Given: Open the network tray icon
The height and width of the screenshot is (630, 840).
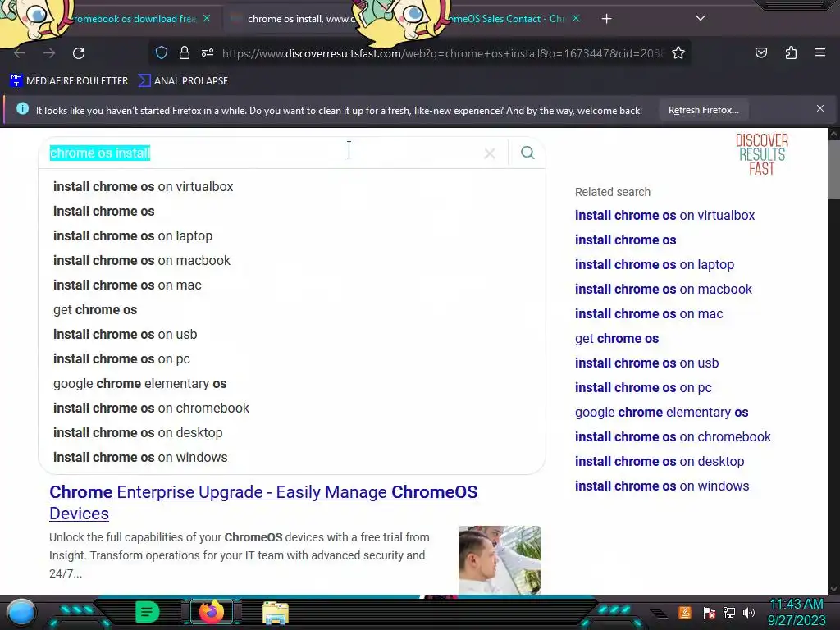Looking at the screenshot, I should [729, 613].
